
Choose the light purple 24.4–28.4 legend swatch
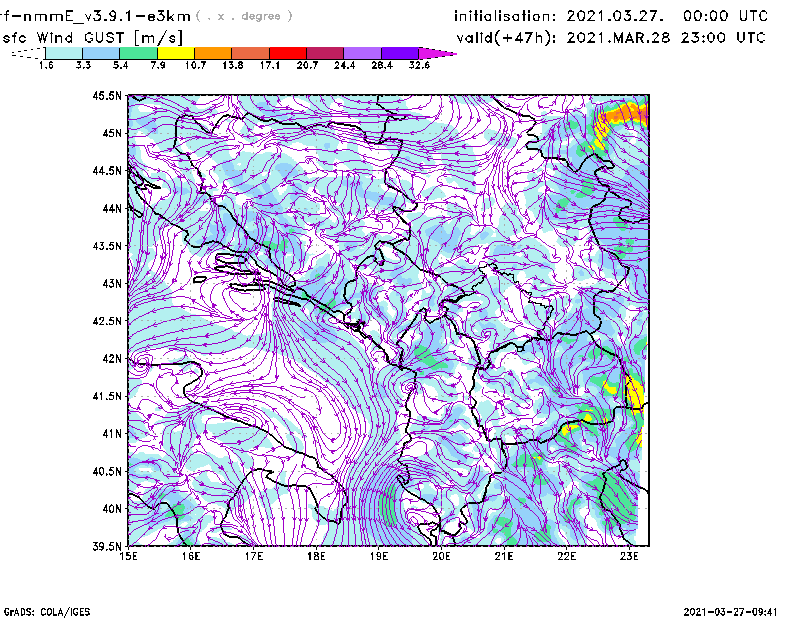coord(363,53)
